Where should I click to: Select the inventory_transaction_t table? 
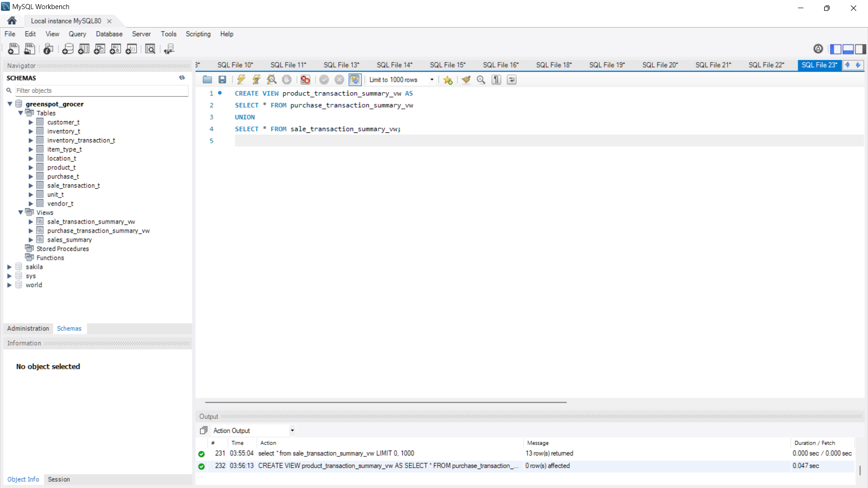(x=81, y=141)
